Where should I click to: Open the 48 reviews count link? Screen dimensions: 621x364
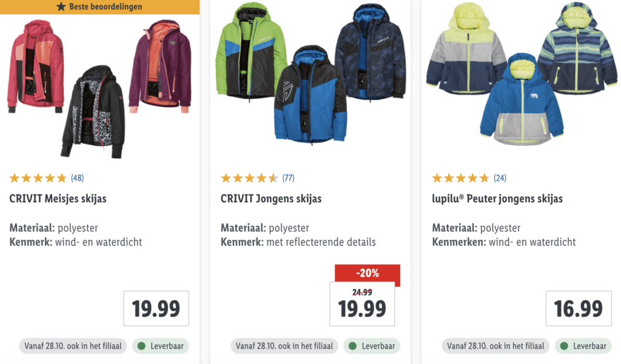[x=78, y=178]
